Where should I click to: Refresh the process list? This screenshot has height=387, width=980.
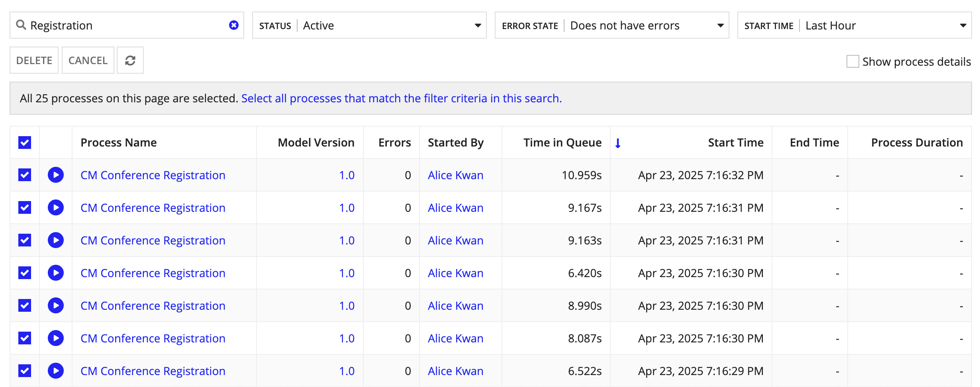click(130, 60)
